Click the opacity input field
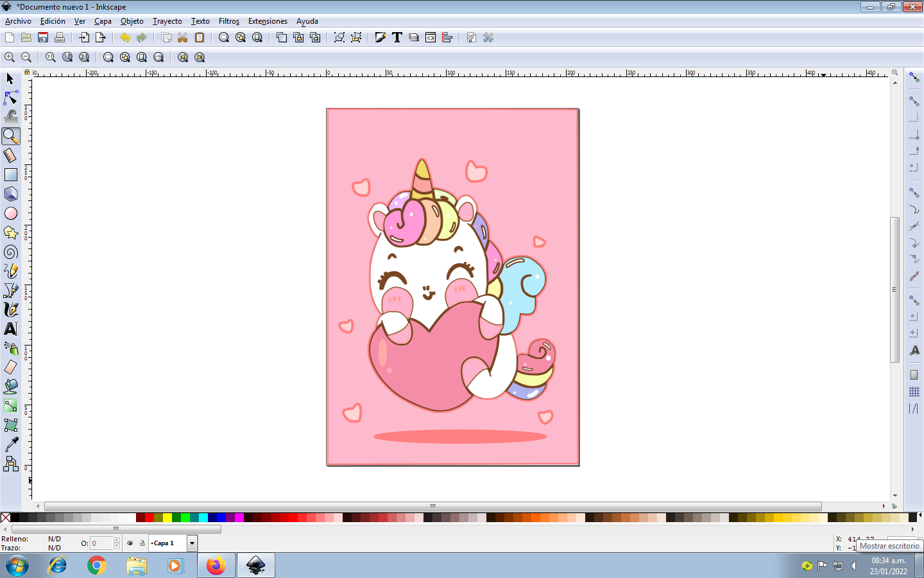Viewport: 924px width, 578px height. pyautogui.click(x=101, y=543)
